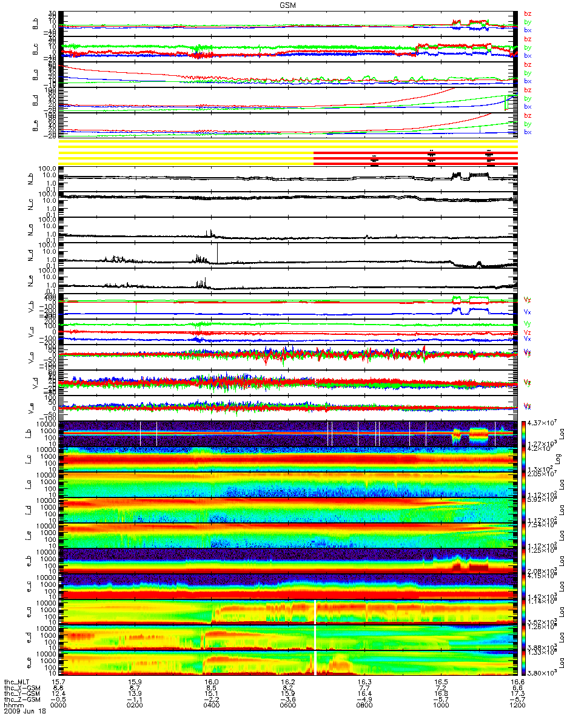Image resolution: width=564 pixels, height=728 pixels.
Task: Click the 1000 time tick label
Action: pyautogui.click(x=441, y=704)
